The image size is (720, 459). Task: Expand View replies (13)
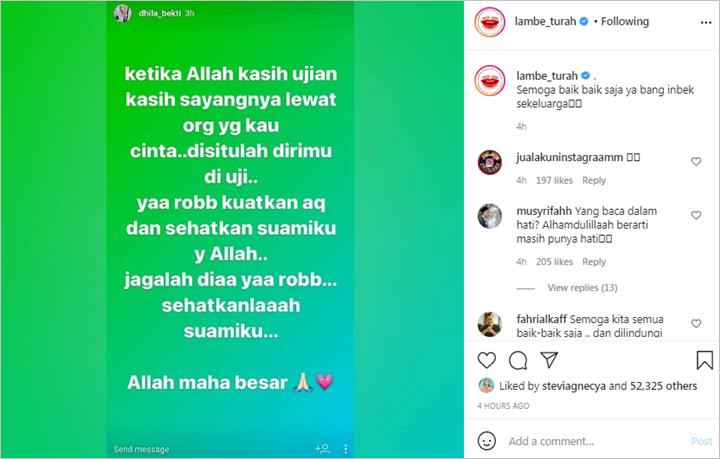pyautogui.click(x=582, y=288)
